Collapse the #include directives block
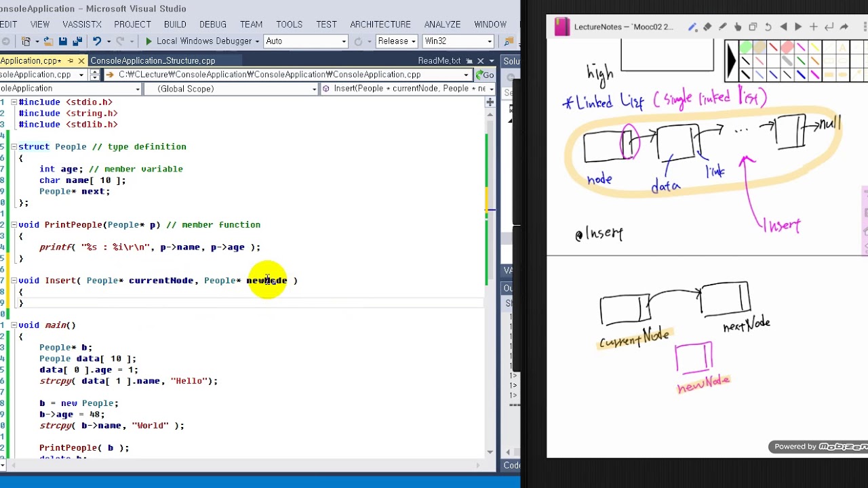Screen dimensions: 868x488 14,102
